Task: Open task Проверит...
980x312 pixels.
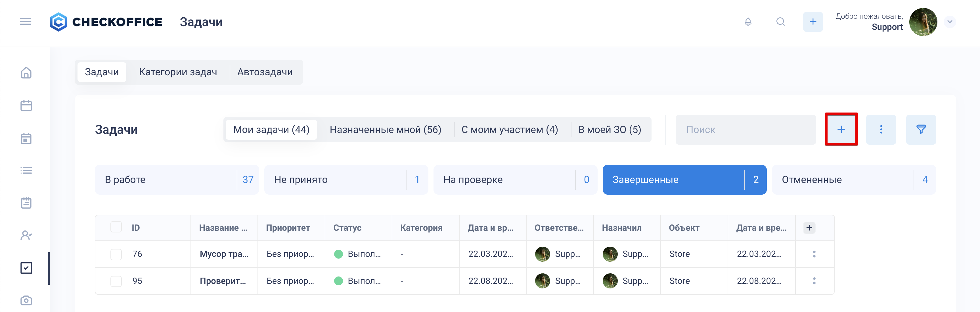Action: click(223, 281)
